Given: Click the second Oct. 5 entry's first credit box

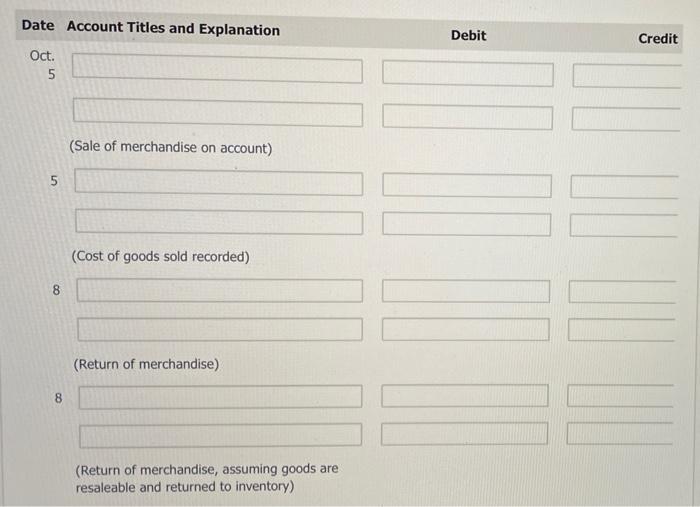Looking at the screenshot, I should click(x=625, y=187).
